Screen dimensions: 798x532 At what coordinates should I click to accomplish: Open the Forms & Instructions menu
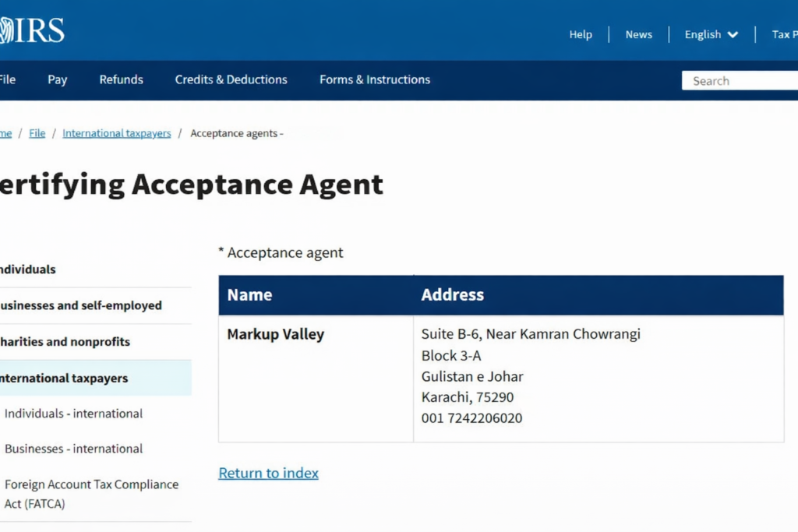point(374,79)
